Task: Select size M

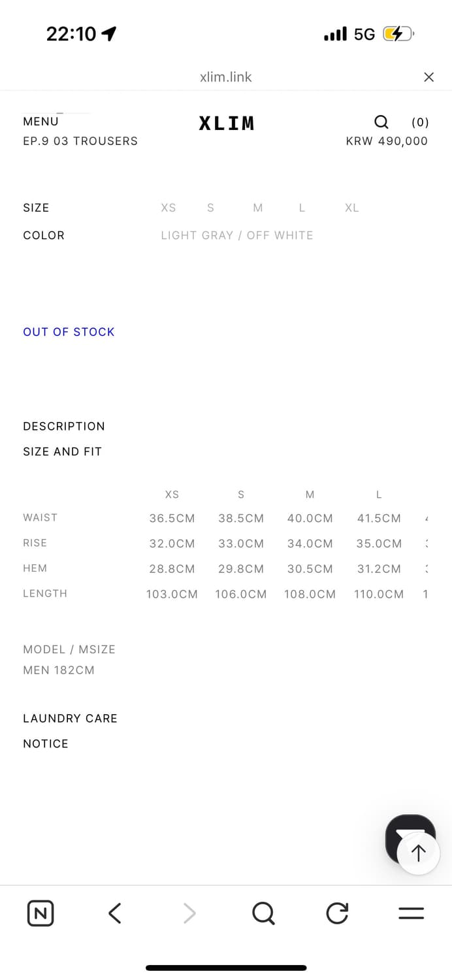Action: (x=258, y=208)
